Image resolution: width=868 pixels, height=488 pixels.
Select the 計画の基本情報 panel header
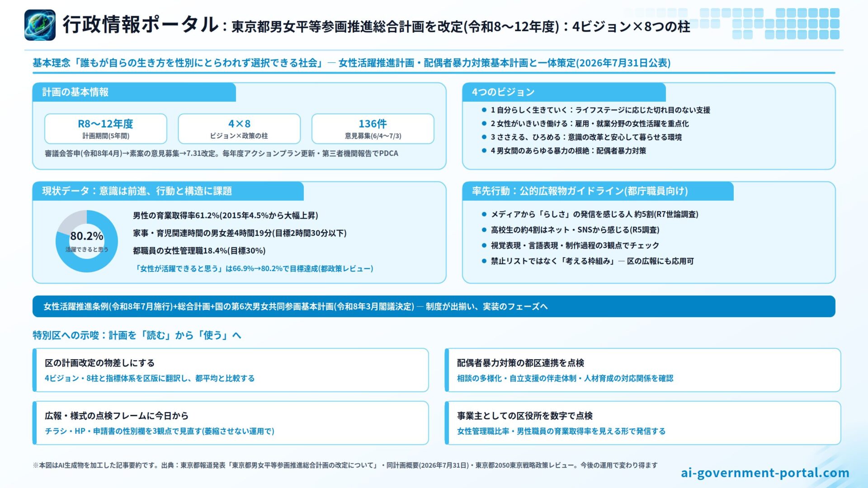pos(134,92)
